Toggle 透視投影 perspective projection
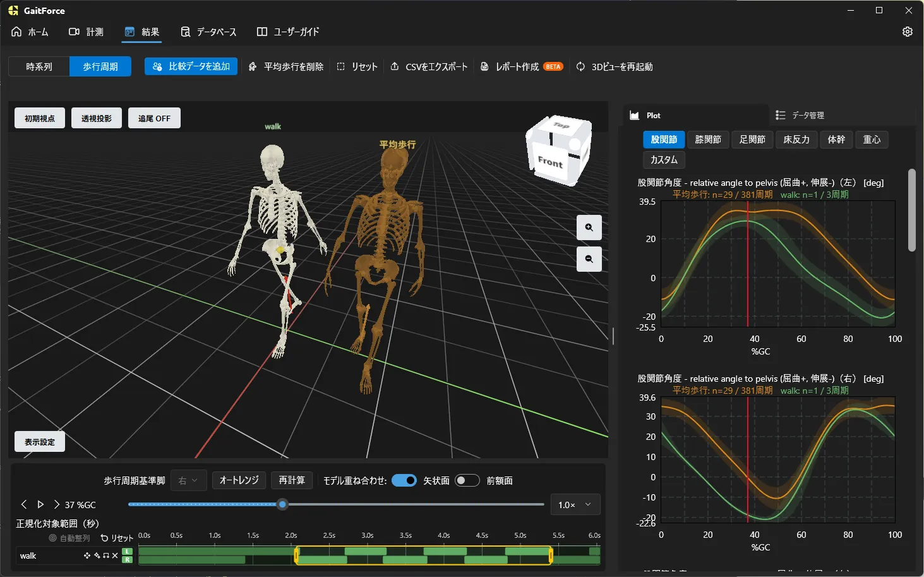This screenshot has height=577, width=924. [97, 118]
